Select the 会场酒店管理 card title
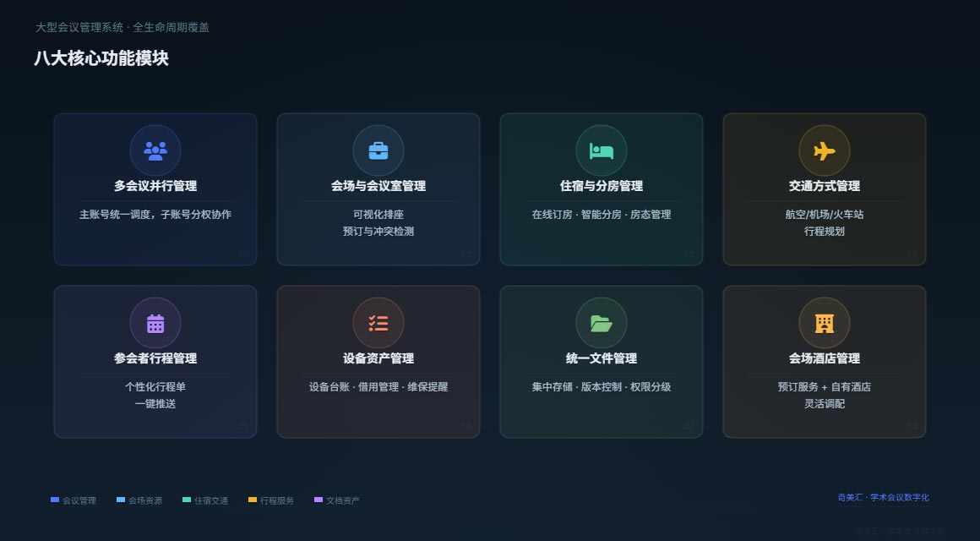Image resolution: width=980 pixels, height=541 pixels. click(825, 358)
